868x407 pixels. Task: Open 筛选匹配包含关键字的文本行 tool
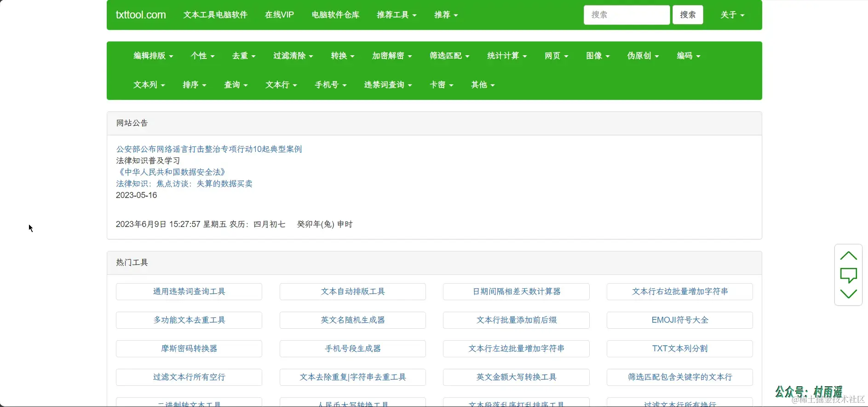[680, 377]
